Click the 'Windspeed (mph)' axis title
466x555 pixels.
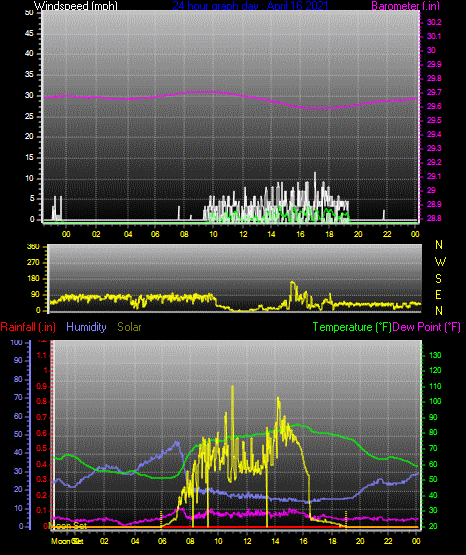(x=76, y=5)
